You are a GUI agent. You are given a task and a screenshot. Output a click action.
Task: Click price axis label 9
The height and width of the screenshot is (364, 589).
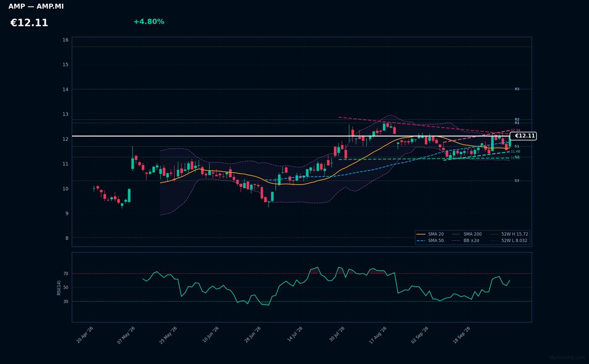tap(67, 213)
